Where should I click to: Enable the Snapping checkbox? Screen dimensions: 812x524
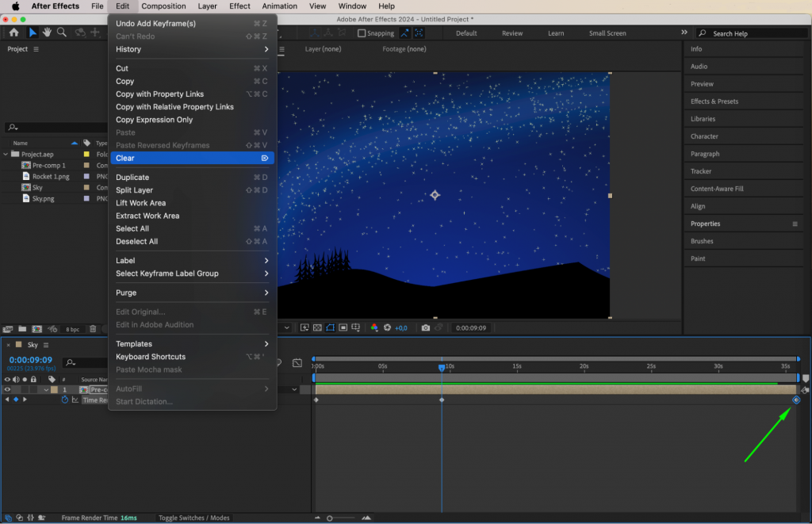pyautogui.click(x=361, y=33)
